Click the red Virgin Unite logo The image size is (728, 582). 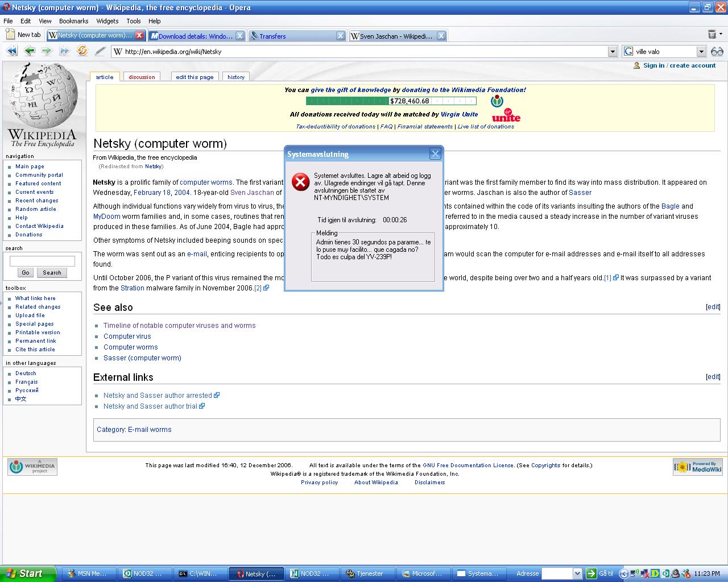point(506,115)
